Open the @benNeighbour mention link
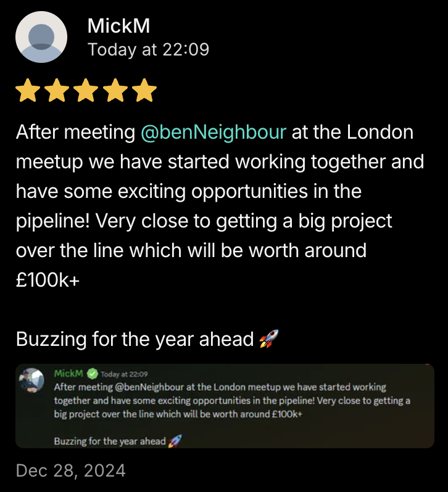Screen dimensions: 448x492 coord(214,132)
